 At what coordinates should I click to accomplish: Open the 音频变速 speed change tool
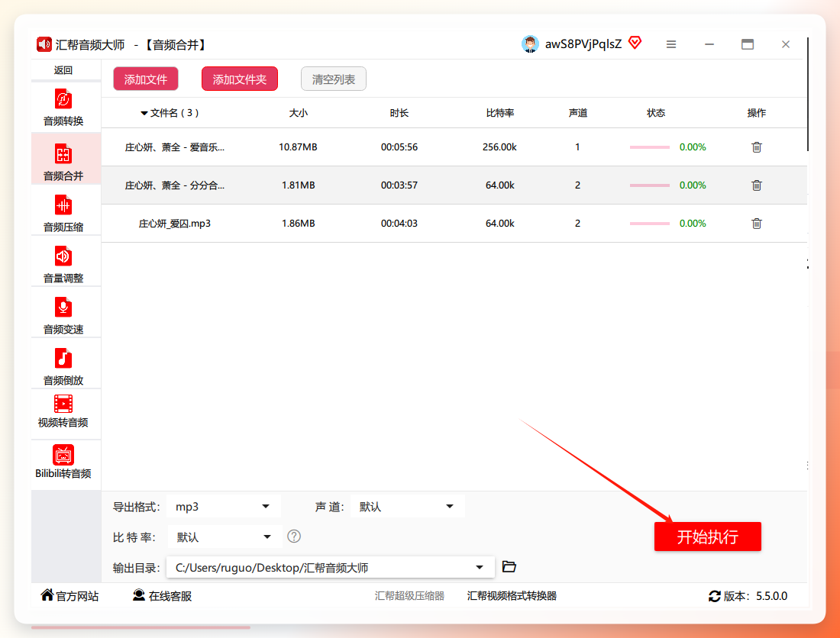63,315
